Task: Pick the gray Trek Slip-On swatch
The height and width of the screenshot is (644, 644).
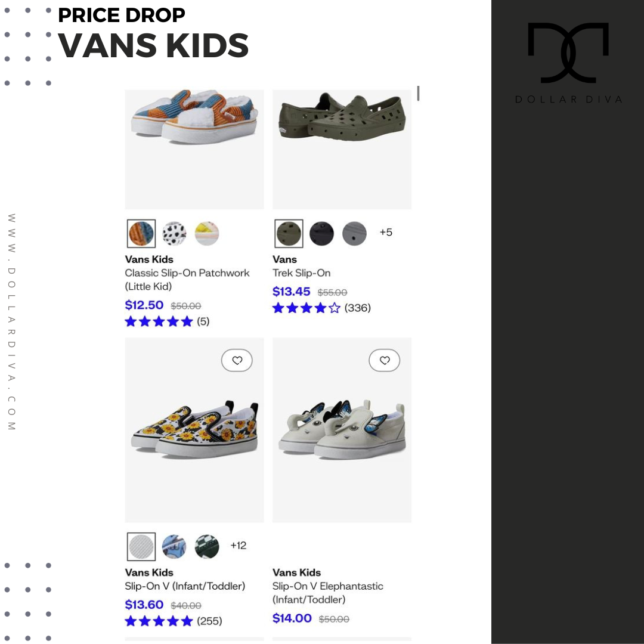Action: pos(354,234)
